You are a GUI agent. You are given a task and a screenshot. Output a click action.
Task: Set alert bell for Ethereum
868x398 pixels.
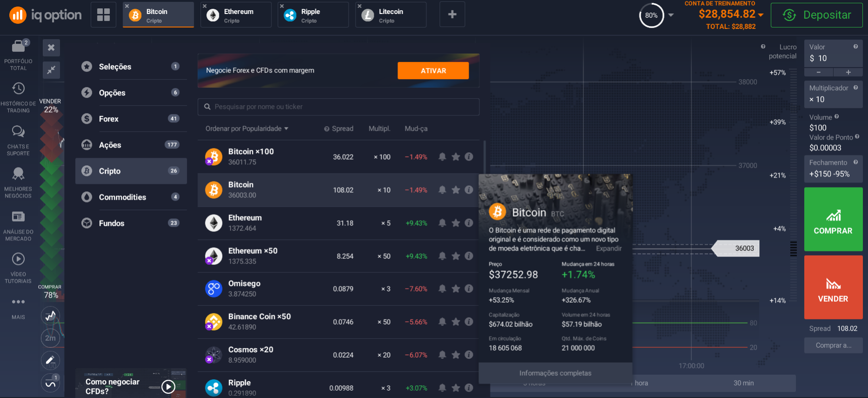click(442, 223)
